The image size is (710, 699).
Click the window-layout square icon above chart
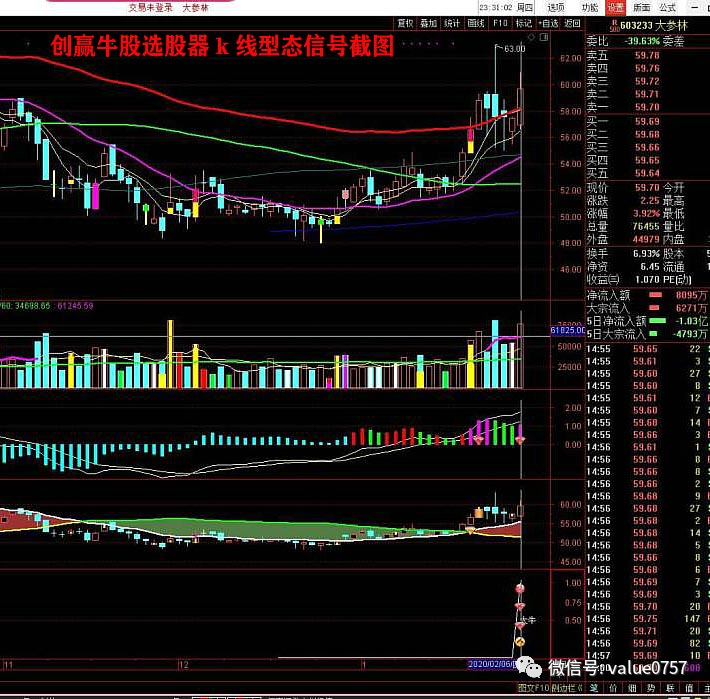pyautogui.click(x=544, y=37)
